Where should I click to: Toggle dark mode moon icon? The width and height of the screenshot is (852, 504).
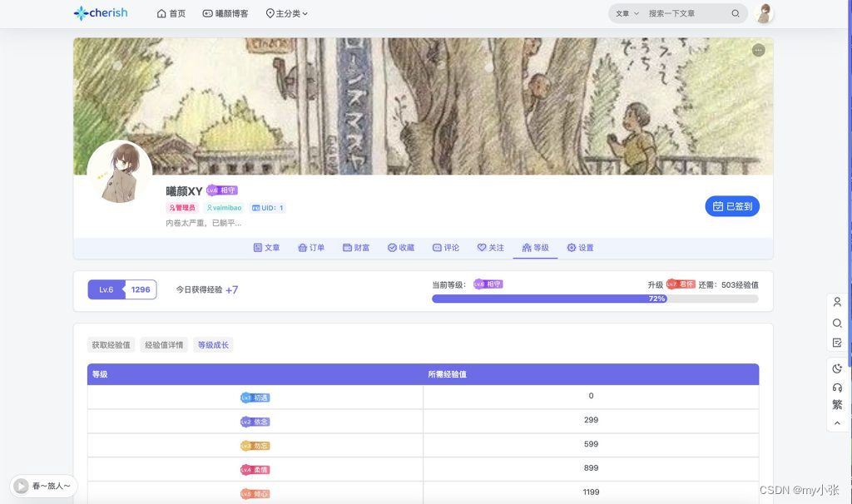(837, 368)
